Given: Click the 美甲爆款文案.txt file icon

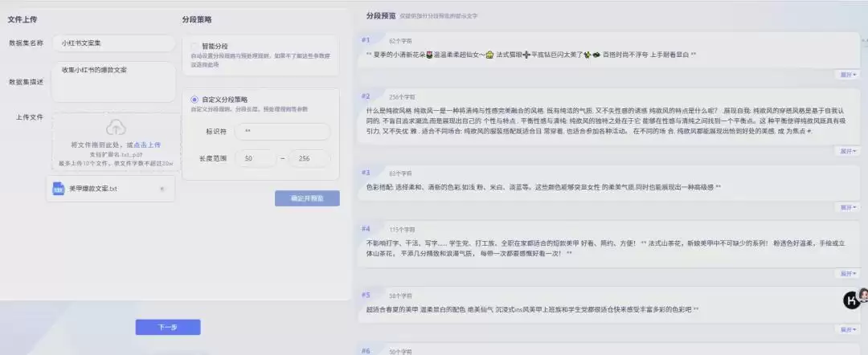Looking at the screenshot, I should point(59,189).
